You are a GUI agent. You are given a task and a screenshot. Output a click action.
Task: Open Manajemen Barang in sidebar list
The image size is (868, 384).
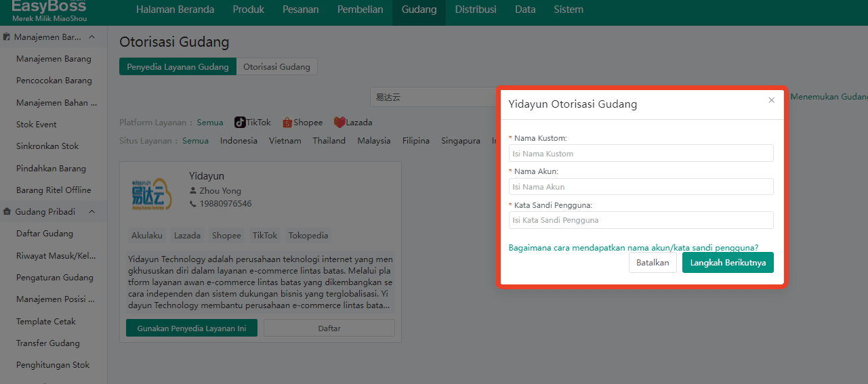[x=54, y=59]
